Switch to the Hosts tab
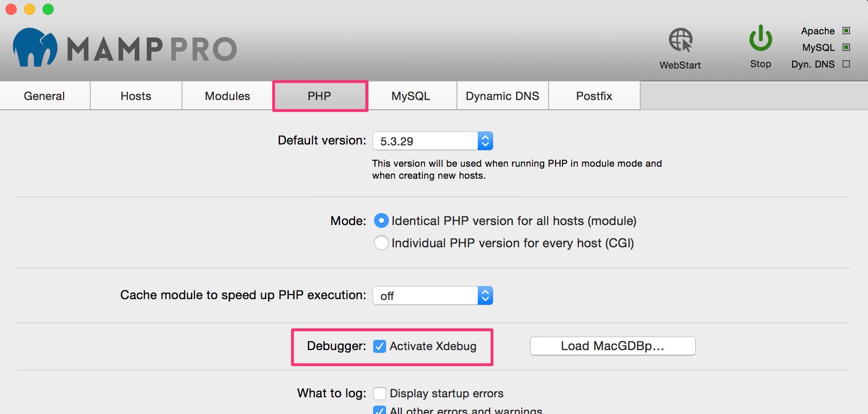 pos(136,96)
